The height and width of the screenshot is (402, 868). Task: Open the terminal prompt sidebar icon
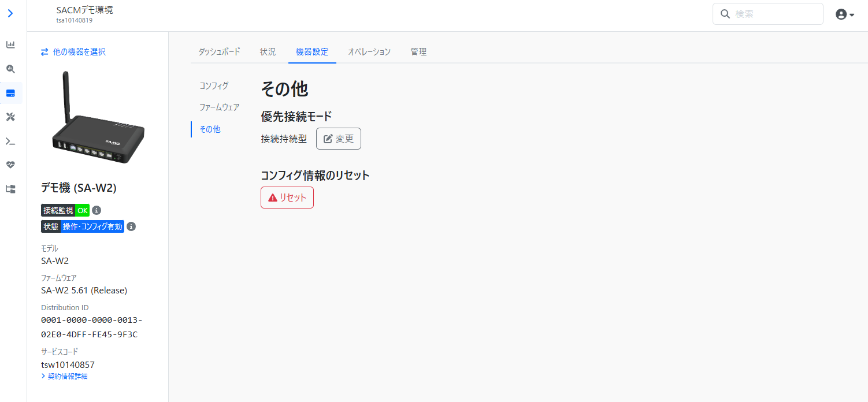coord(10,142)
